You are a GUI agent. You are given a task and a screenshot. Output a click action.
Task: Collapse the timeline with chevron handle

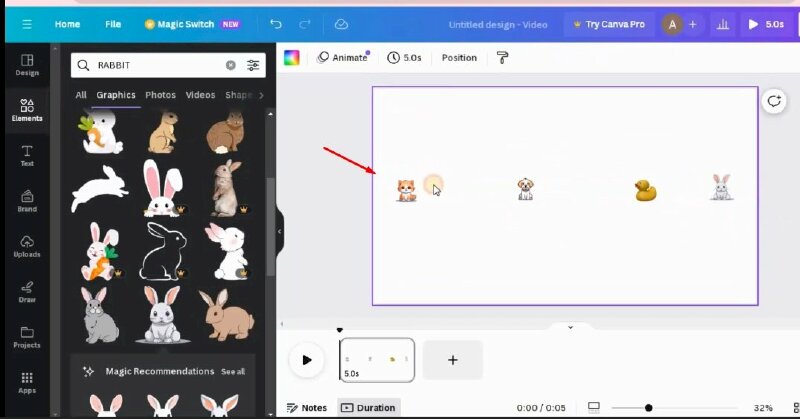pos(570,327)
